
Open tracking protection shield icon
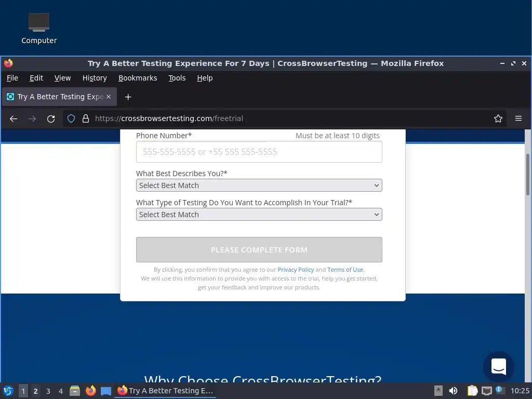71,118
